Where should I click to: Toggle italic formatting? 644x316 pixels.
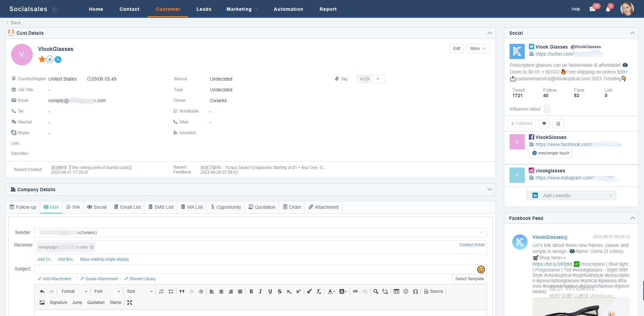coord(260,291)
